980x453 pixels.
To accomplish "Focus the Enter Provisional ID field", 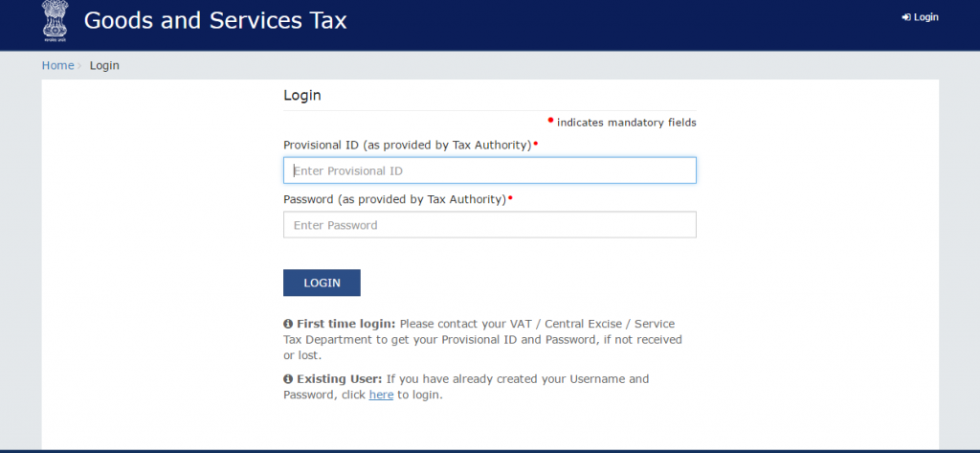I will click(489, 170).
